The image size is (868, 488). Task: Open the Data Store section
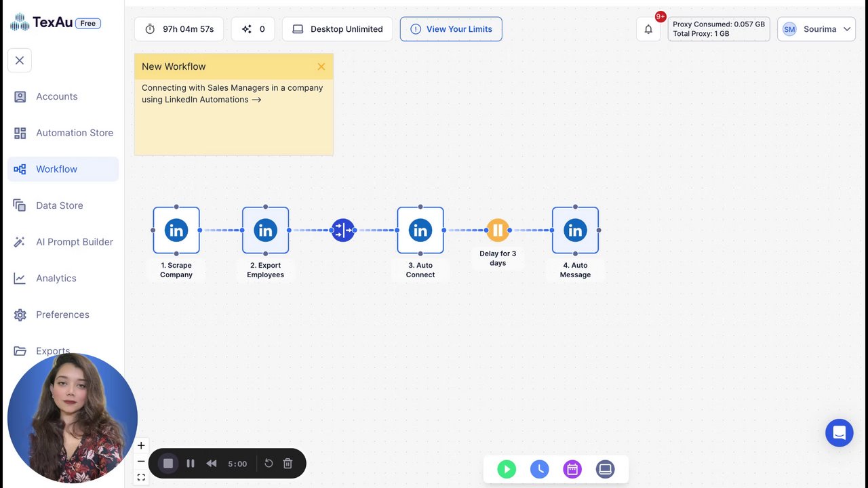[x=63, y=205]
